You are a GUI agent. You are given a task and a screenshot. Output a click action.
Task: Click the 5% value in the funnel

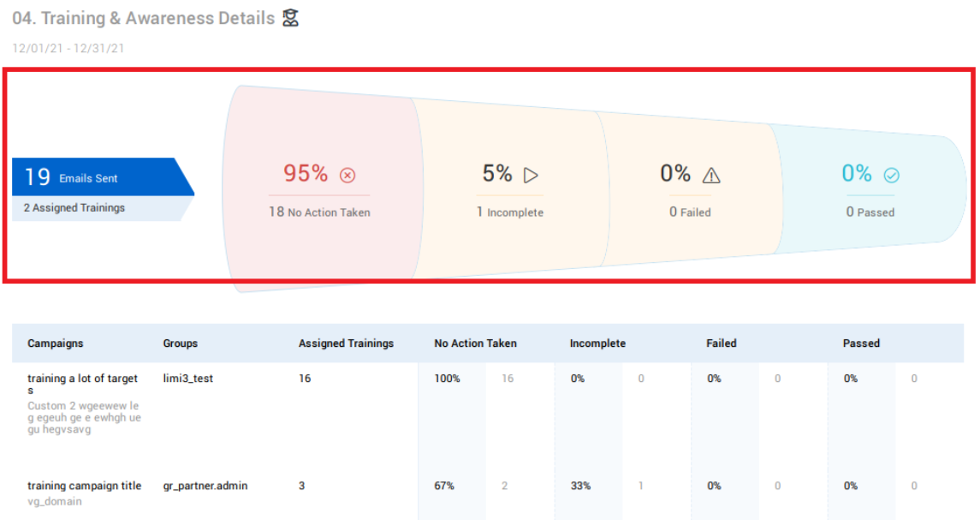click(x=497, y=173)
